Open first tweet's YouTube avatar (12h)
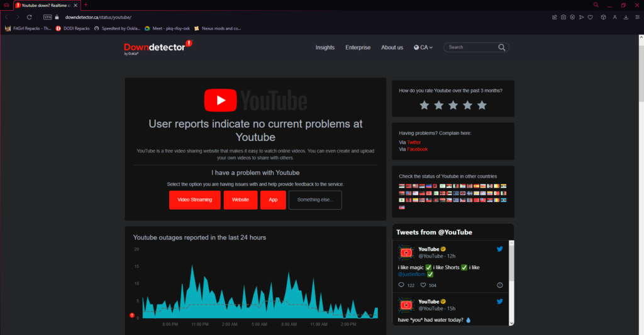Viewport: 644px width, 335px height. [406, 253]
